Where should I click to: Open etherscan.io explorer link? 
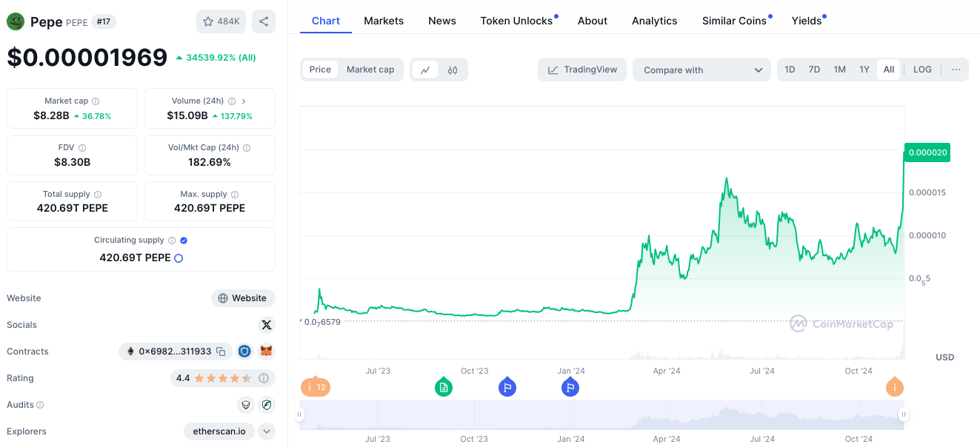pos(219,431)
